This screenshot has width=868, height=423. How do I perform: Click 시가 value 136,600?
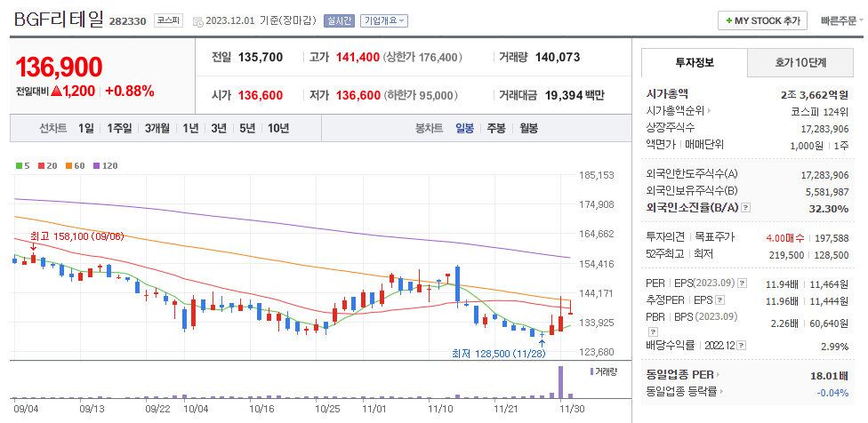pos(261,95)
